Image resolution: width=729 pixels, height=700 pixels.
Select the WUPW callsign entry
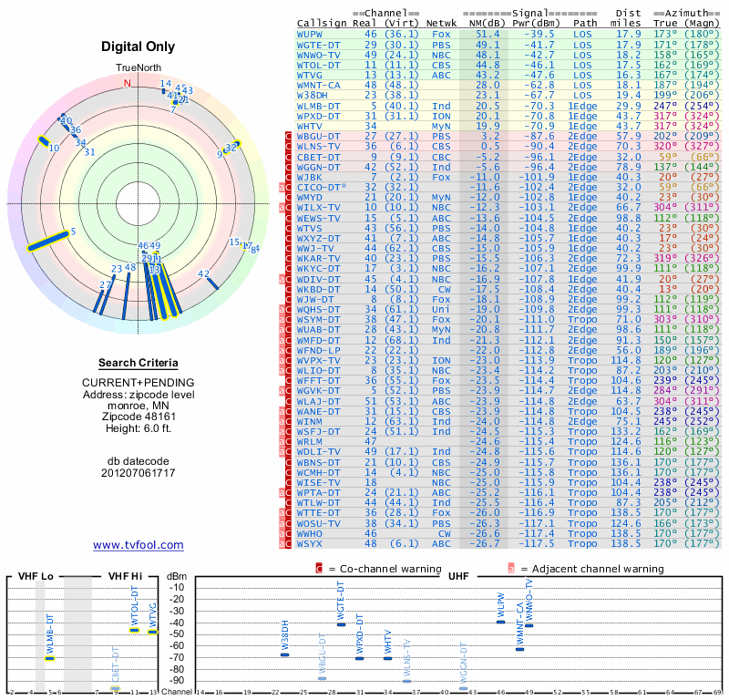[x=310, y=35]
